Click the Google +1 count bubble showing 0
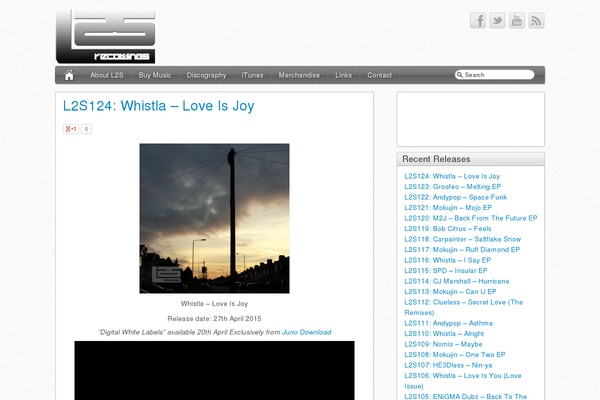Screen dimensions: 600x400 coord(86,129)
